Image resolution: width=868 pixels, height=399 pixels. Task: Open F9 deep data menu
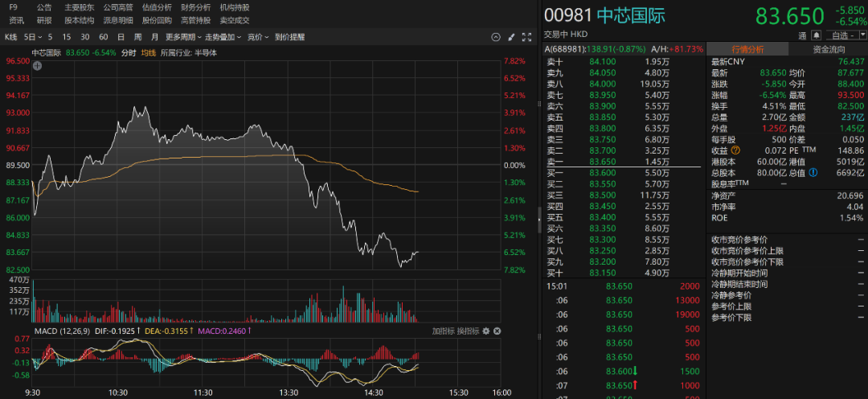(x=14, y=7)
